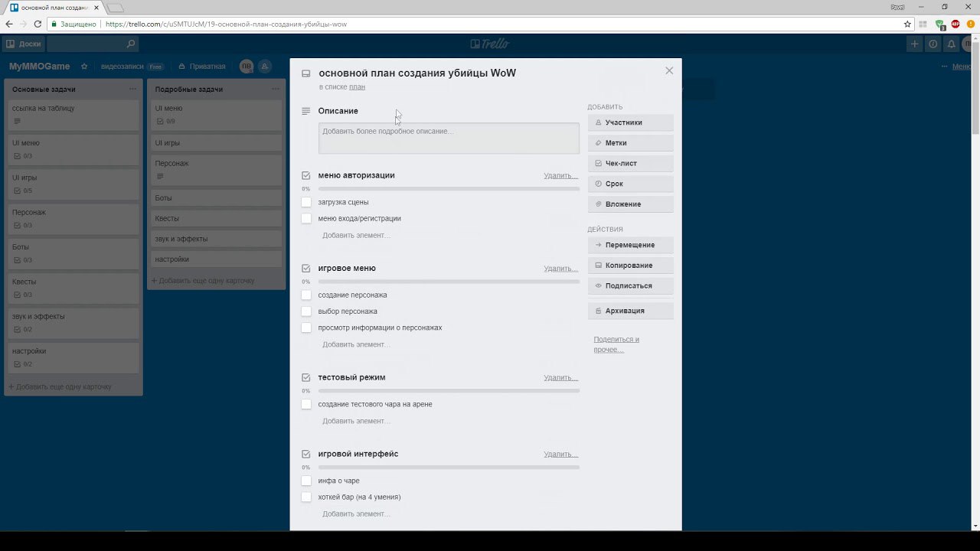980x551 pixels.
Task: Archive the card via Архивация button
Action: [631, 311]
